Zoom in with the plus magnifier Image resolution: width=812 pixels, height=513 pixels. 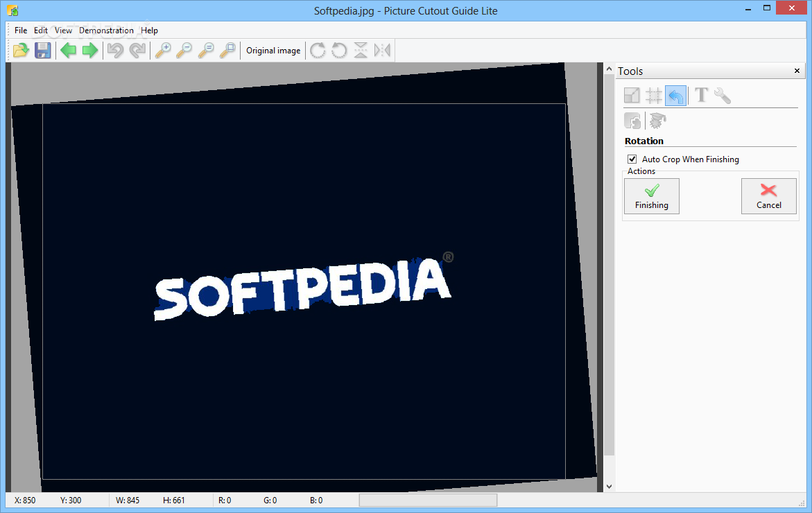click(163, 50)
